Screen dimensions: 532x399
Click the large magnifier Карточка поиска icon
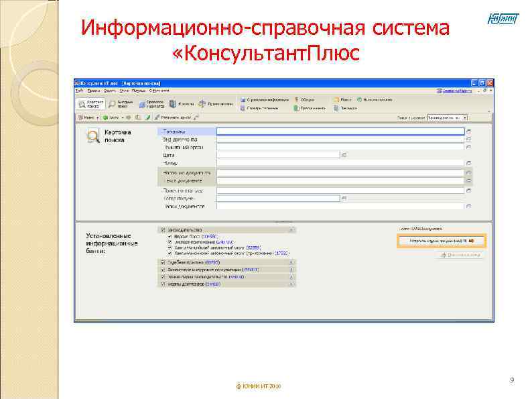coord(92,136)
